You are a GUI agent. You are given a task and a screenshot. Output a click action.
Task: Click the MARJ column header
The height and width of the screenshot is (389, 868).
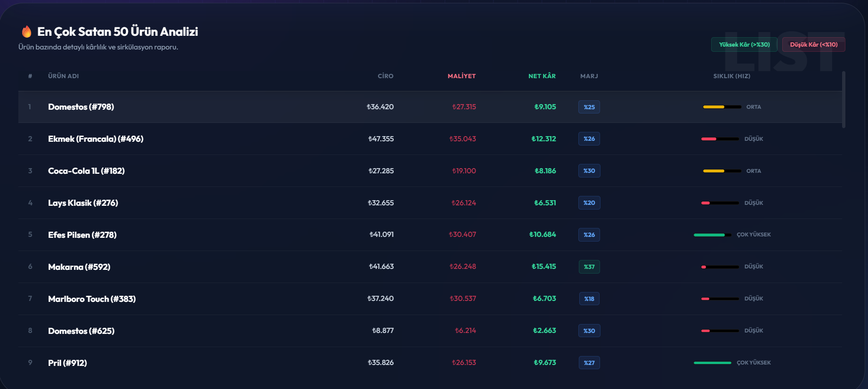coord(589,76)
